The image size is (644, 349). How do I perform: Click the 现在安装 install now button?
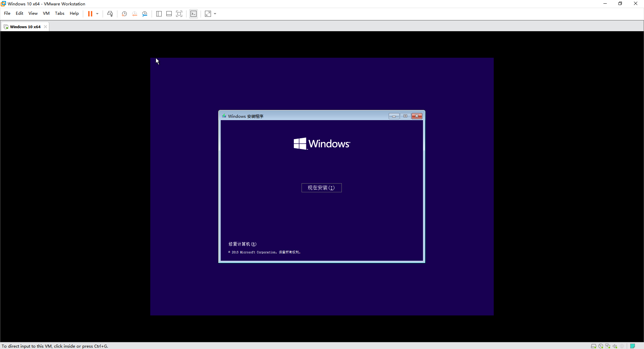321,188
